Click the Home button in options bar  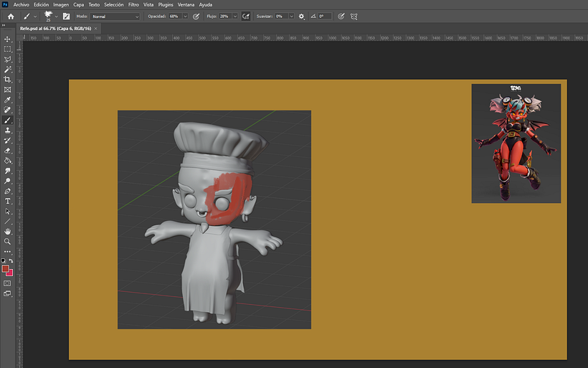point(11,16)
